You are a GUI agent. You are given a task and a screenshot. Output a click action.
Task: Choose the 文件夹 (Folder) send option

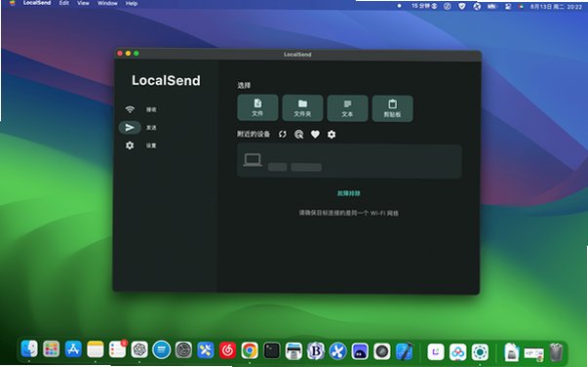302,107
